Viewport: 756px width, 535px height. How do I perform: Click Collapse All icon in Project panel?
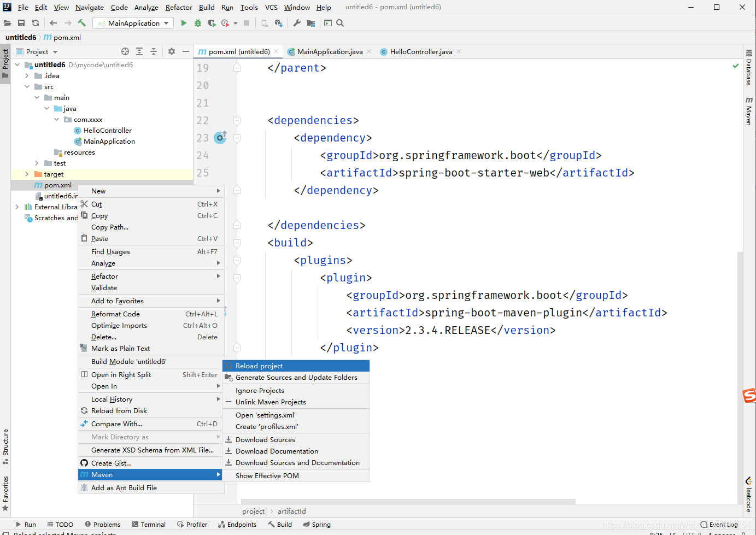pos(154,51)
